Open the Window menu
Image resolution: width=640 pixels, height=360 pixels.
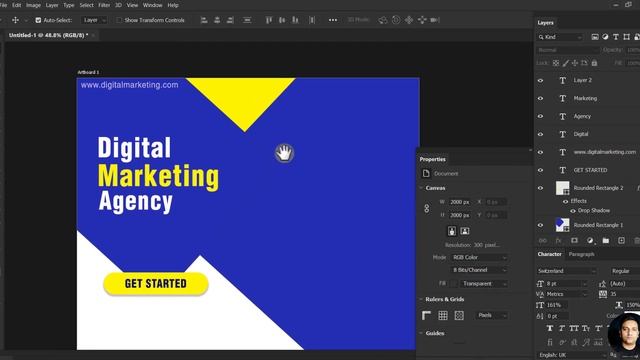click(x=153, y=5)
